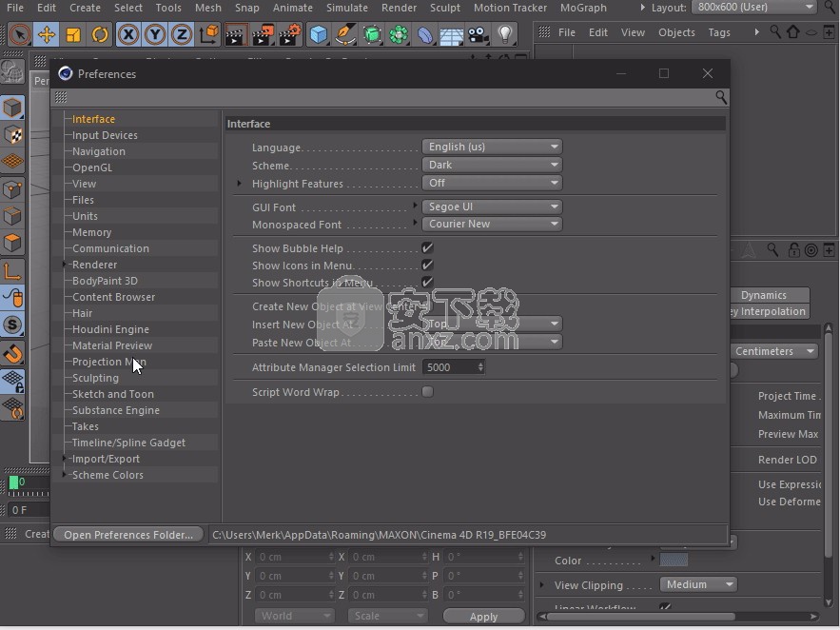Click the Viewport Solo S icon
Screen dimensions: 840x630
tap(13, 325)
